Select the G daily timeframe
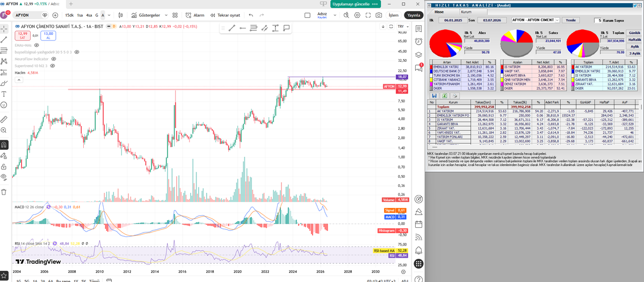The width and height of the screenshot is (644, 282). click(97, 15)
